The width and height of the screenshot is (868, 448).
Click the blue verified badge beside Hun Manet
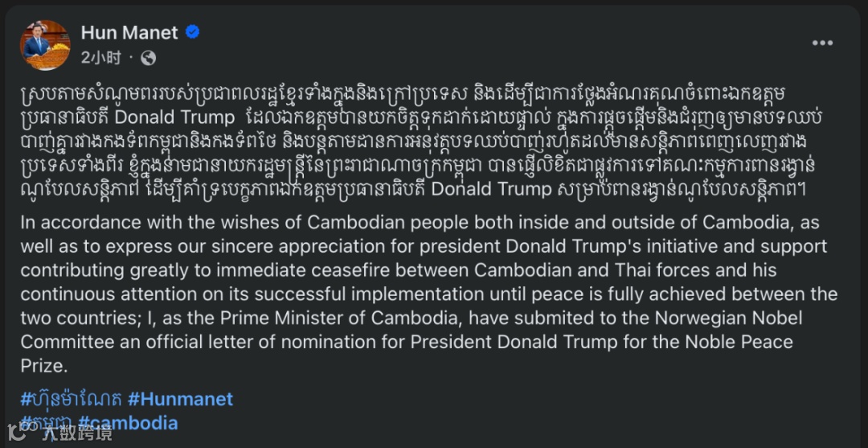(192, 33)
